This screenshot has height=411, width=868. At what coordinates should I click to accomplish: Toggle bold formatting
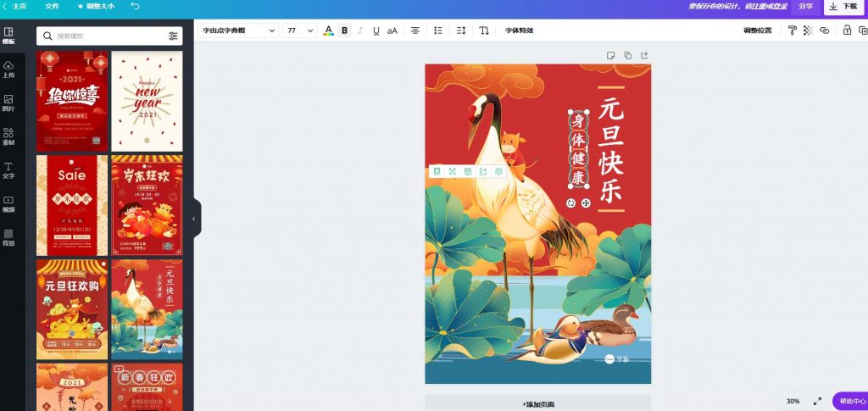click(344, 31)
